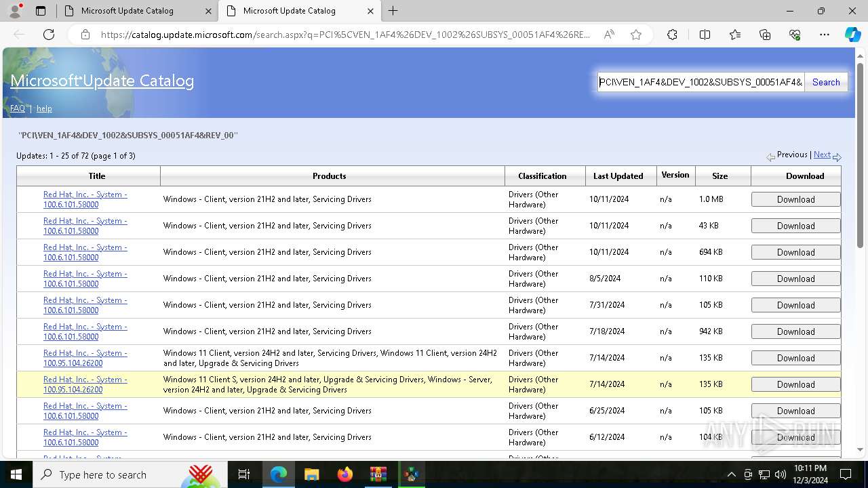Open the Copilot sidebar

pos(853,35)
